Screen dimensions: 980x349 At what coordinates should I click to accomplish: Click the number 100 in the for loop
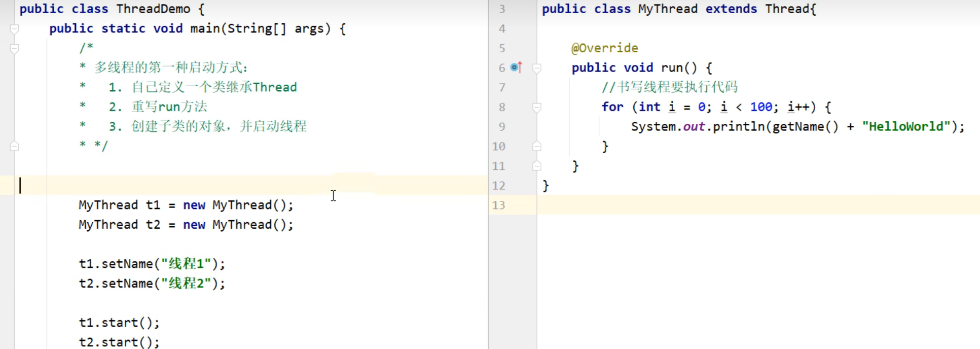[760, 107]
